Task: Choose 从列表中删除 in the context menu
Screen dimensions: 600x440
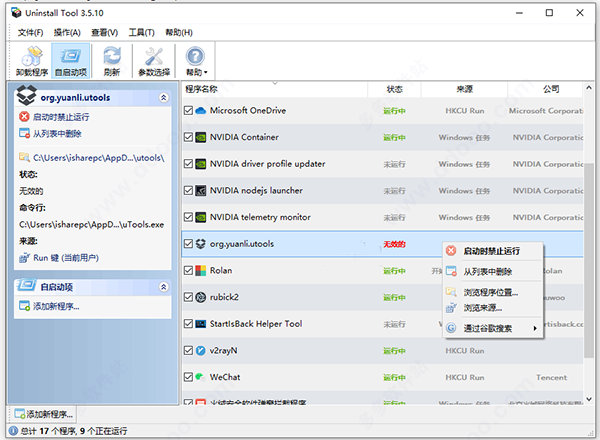Action: [492, 272]
